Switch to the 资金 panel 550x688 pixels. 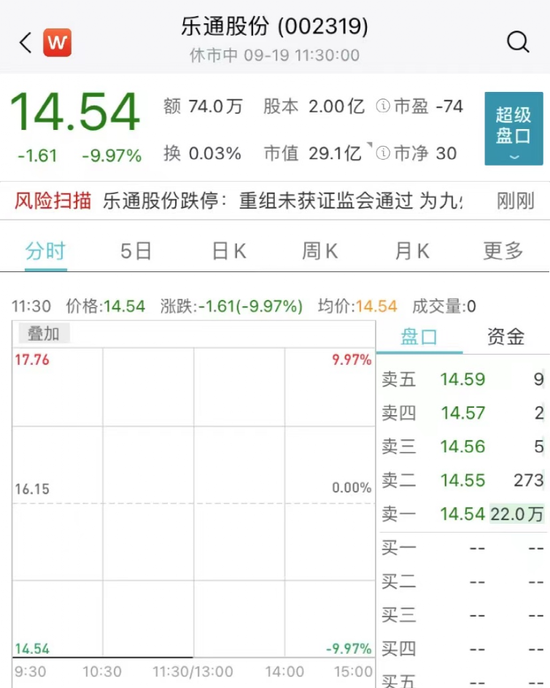(506, 337)
